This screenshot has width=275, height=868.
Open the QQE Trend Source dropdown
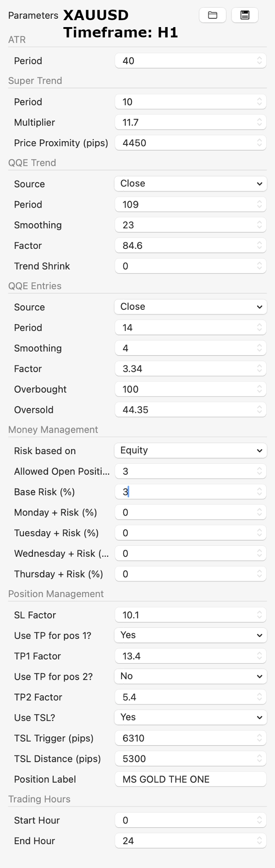190,184
